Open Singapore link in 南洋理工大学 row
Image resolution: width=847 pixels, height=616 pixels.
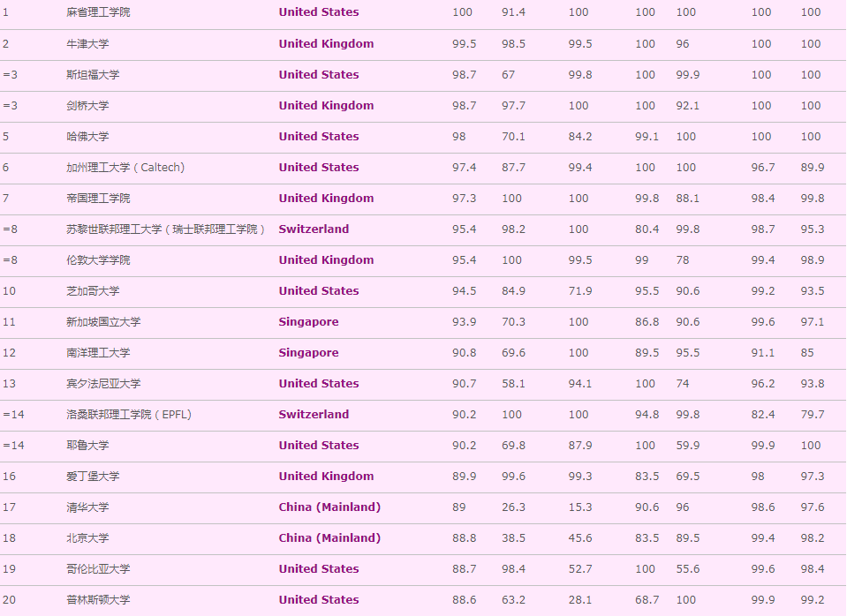pos(308,352)
